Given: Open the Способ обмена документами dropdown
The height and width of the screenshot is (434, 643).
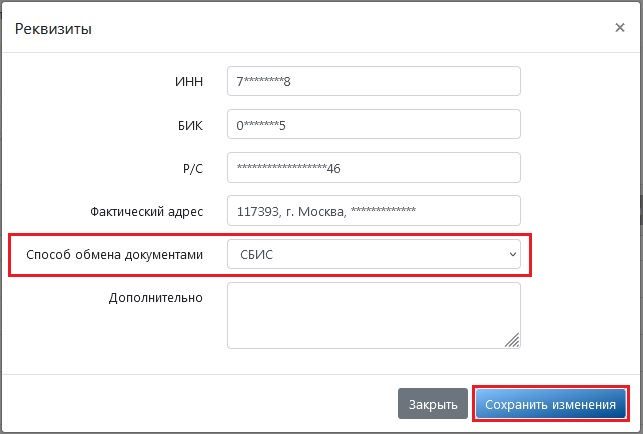Looking at the screenshot, I should [374, 254].
